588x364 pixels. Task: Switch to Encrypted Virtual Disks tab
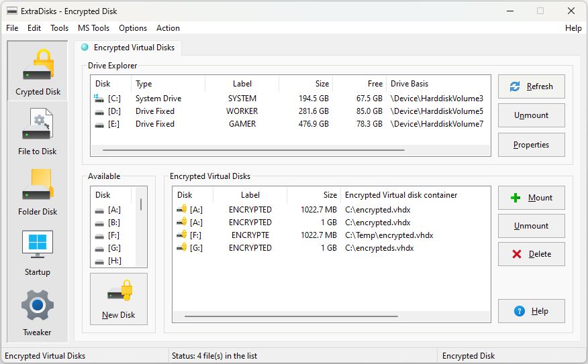click(x=128, y=48)
